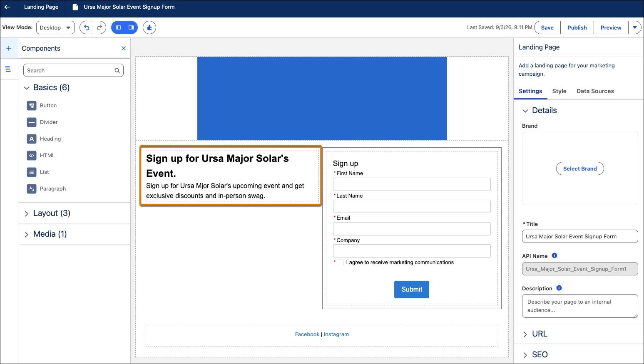Screen dimensions: 644x364
Task: Publish the landing page
Action: point(577,27)
